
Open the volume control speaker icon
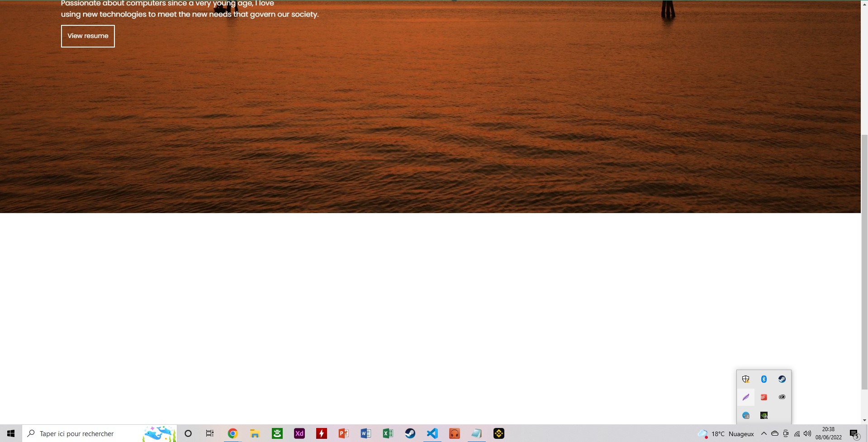807,433
